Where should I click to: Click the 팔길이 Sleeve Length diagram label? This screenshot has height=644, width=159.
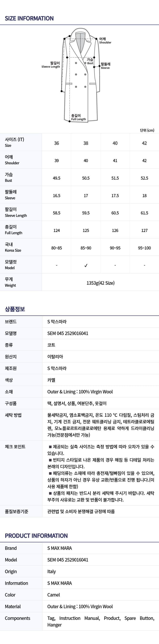click(51, 65)
